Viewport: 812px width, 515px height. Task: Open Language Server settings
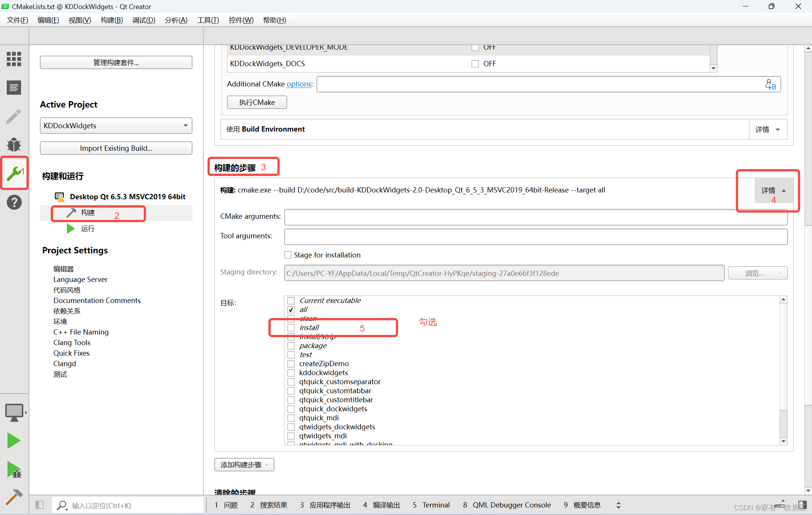80,279
